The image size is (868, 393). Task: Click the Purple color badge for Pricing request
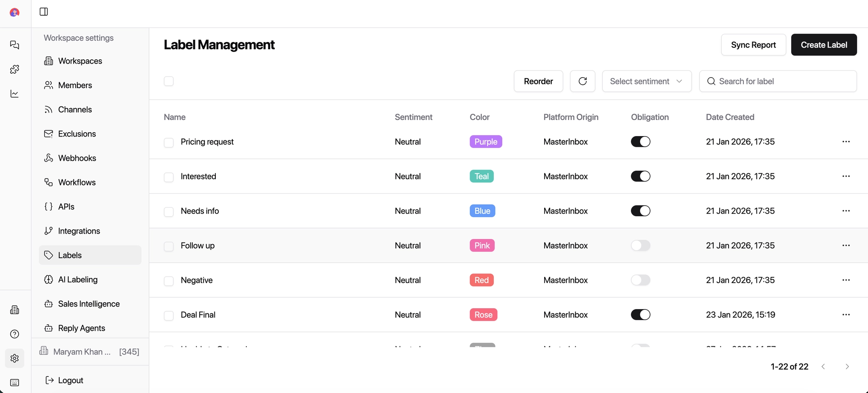click(485, 142)
